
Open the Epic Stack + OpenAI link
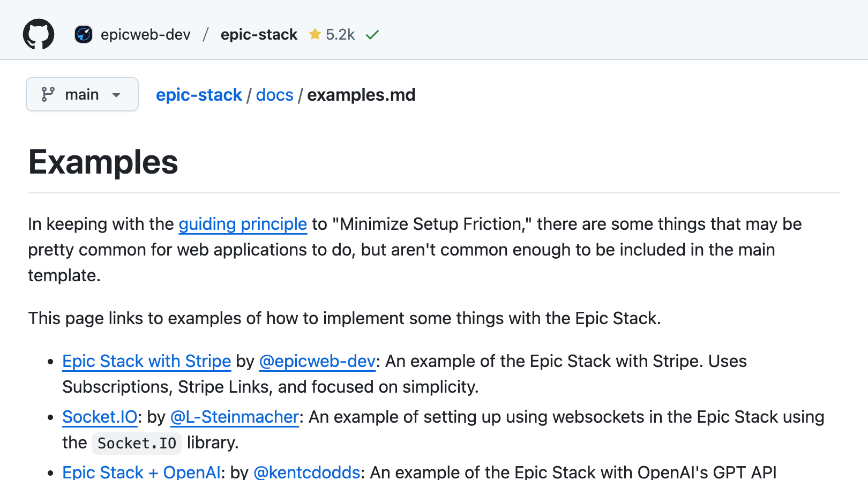(141, 472)
